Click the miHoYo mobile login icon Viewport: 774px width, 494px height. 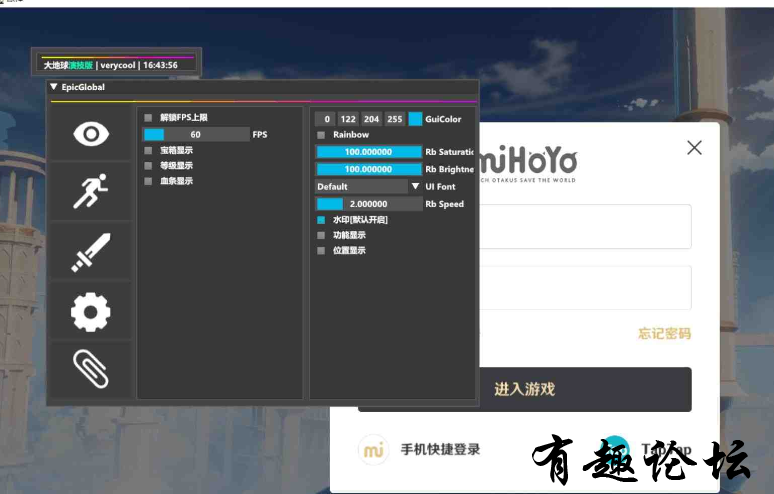coord(373,450)
